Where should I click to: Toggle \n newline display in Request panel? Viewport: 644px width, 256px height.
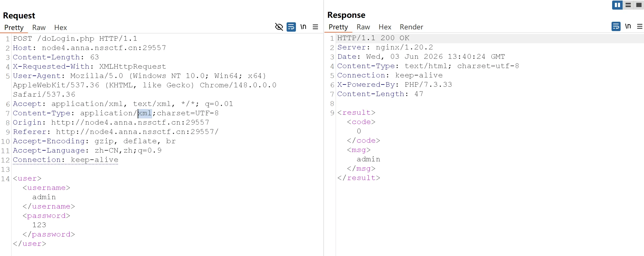(x=303, y=27)
